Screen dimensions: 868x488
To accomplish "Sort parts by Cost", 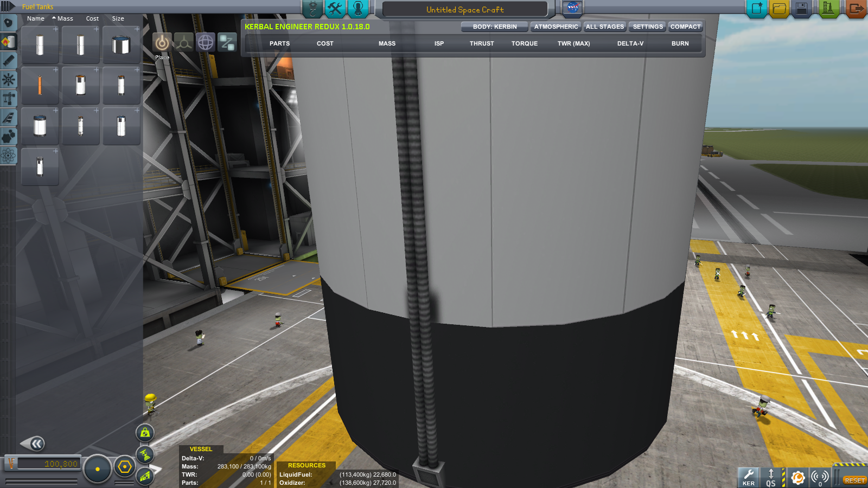I will point(92,18).
